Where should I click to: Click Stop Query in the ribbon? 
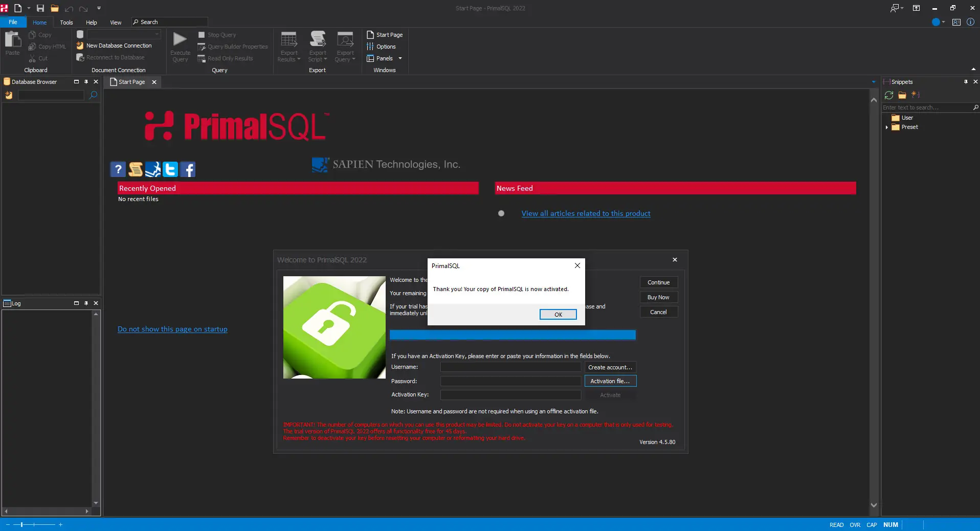217,35
